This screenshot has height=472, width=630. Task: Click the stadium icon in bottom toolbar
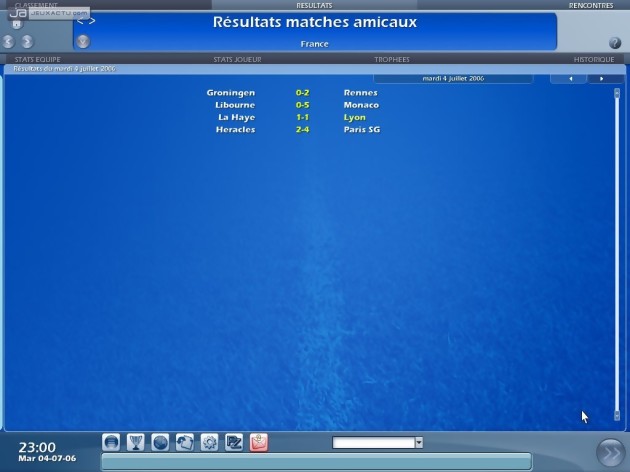(x=112, y=442)
